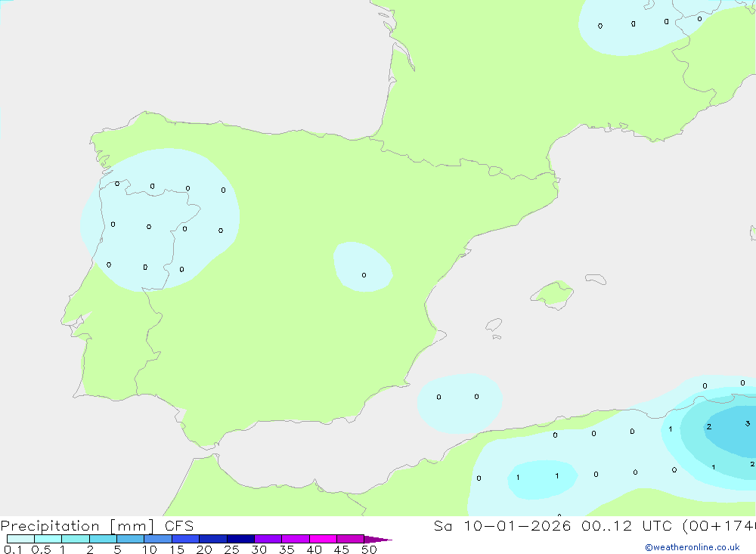Screen dimensions: 756x554
Task: Click the "50" legend scale label
Action: click(x=370, y=549)
